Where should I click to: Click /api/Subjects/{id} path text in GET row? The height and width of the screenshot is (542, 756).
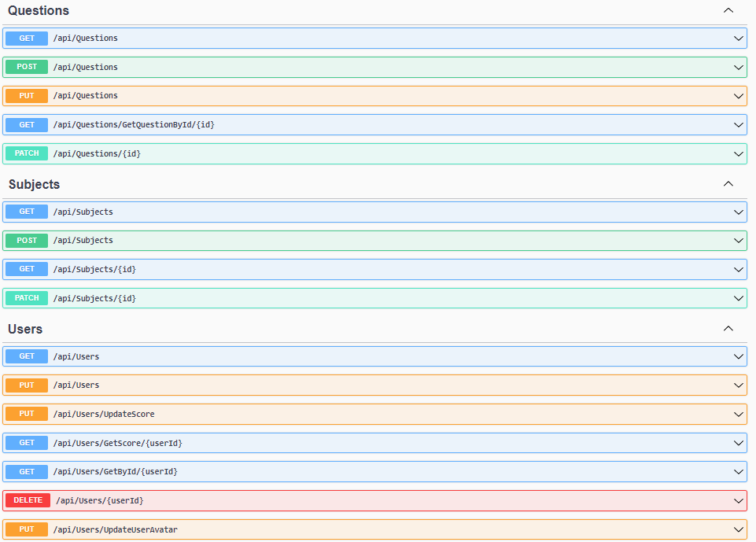coord(94,269)
